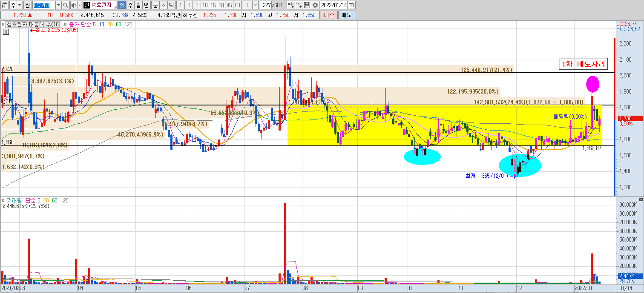The height and width of the screenshot is (293, 644).
Task: Select the 60 interval button
Action: coord(237,5)
